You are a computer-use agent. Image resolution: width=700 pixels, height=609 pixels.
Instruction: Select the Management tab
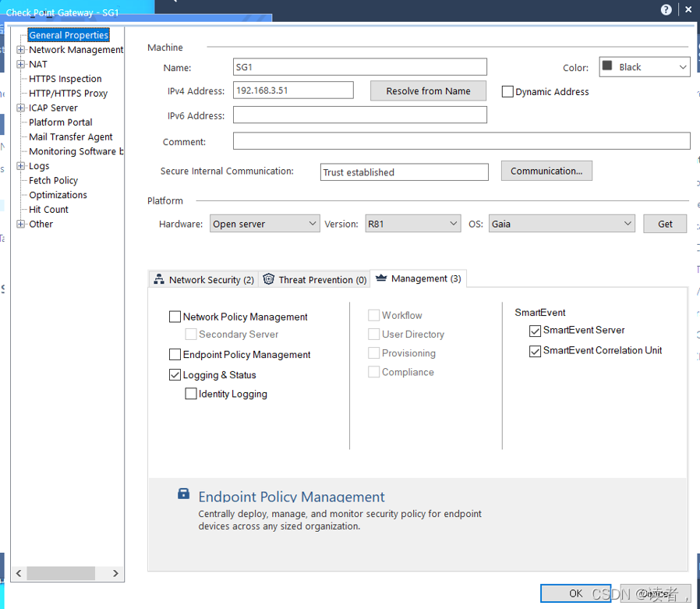point(419,278)
